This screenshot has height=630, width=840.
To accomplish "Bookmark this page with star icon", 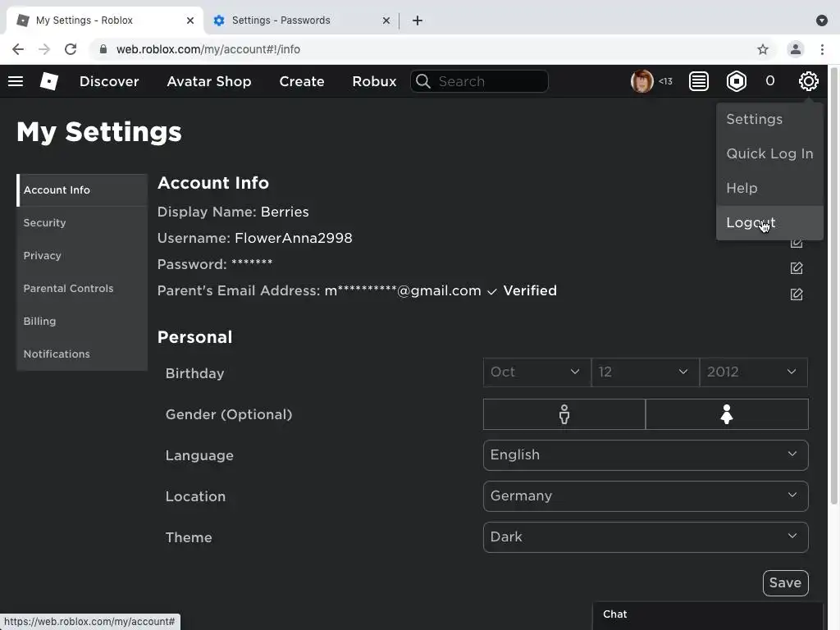I will click(x=763, y=49).
